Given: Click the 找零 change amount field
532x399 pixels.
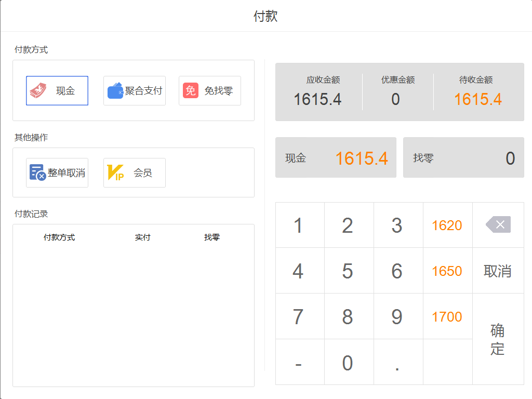Looking at the screenshot, I should (463, 157).
